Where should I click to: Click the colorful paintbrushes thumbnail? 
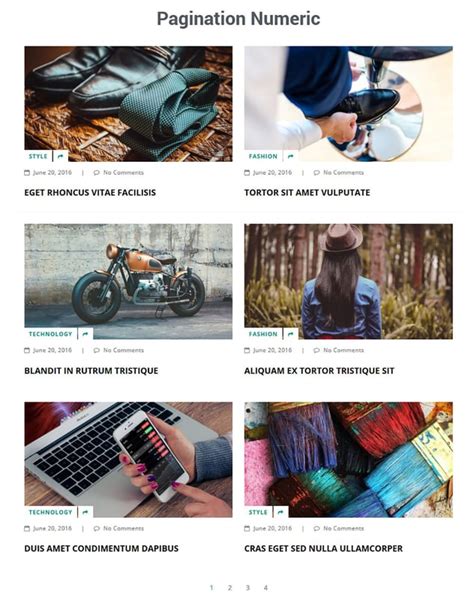point(348,460)
